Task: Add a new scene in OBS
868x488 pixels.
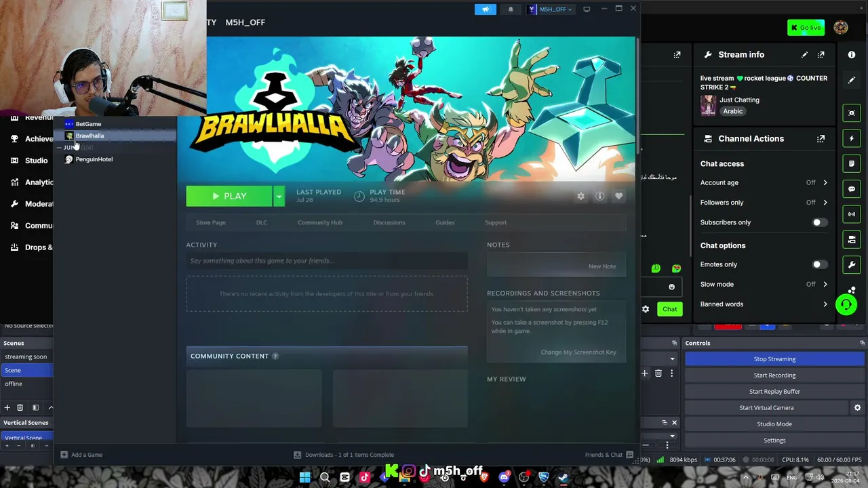Action: [x=7, y=407]
